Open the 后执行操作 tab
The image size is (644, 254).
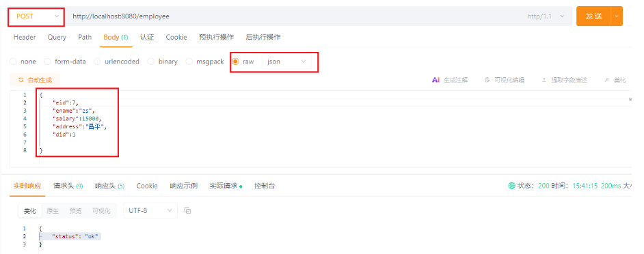coord(263,38)
